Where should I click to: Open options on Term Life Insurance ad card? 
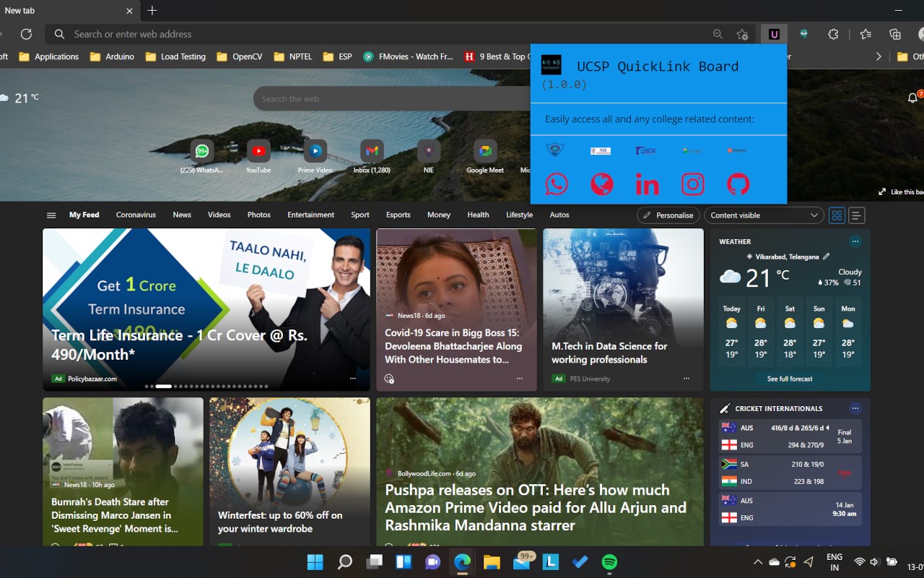[353, 379]
